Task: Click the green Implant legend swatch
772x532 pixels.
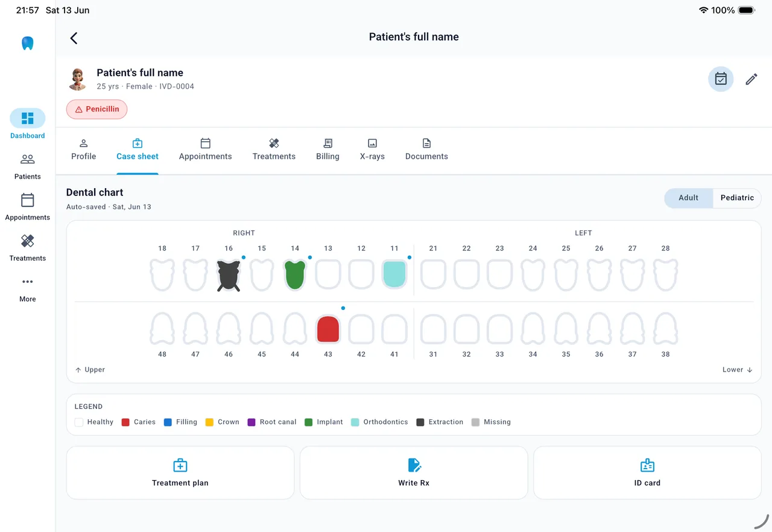Action: 309,422
